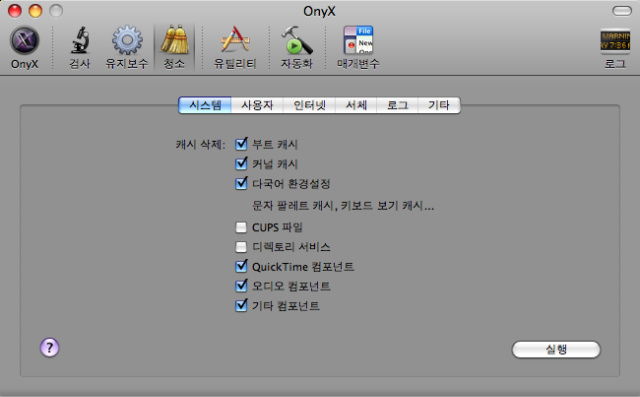Screen dimensions: 640x397
Task: Uncheck the QuickTime 컴포넌트 checkbox
Action: click(x=241, y=266)
